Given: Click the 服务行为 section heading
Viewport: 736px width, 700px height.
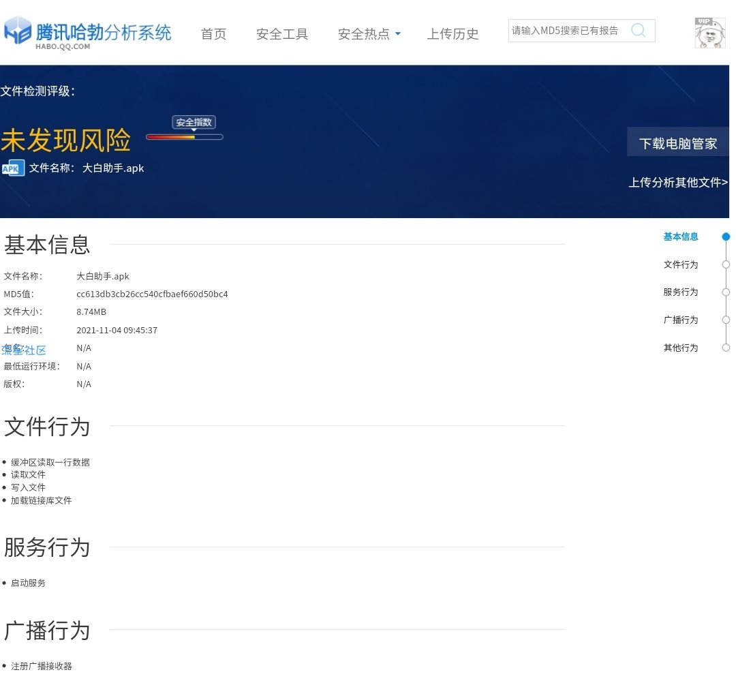Looking at the screenshot, I should (47, 547).
